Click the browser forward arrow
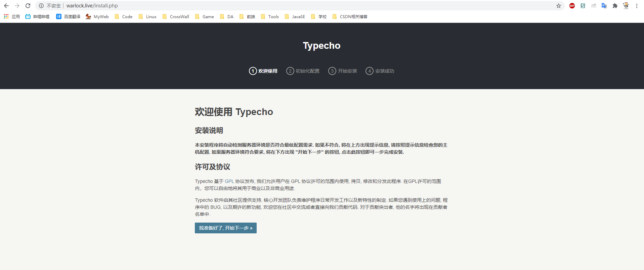644x270 pixels. (17, 6)
